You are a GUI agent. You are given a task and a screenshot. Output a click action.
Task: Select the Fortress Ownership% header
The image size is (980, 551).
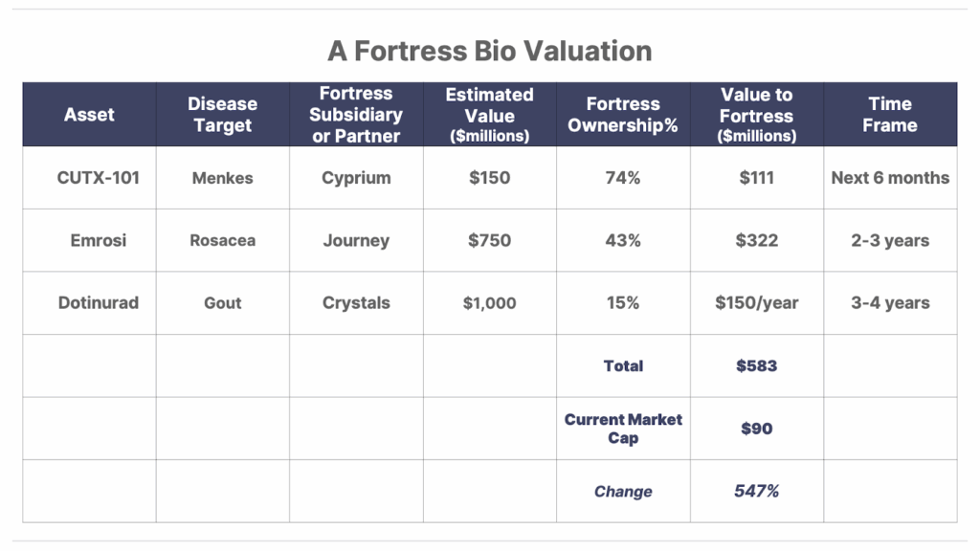623,115
